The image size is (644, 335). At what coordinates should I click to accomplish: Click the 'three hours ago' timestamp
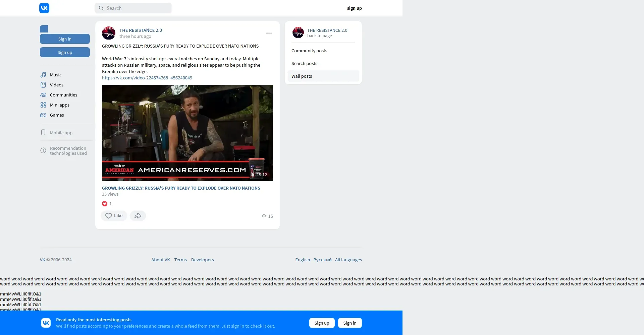[x=135, y=36]
